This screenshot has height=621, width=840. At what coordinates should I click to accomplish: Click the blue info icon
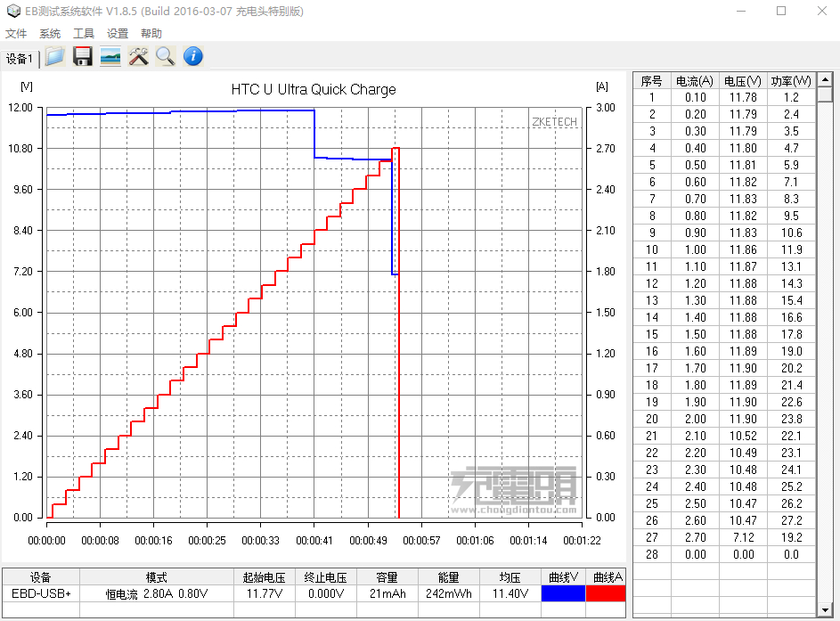193,56
